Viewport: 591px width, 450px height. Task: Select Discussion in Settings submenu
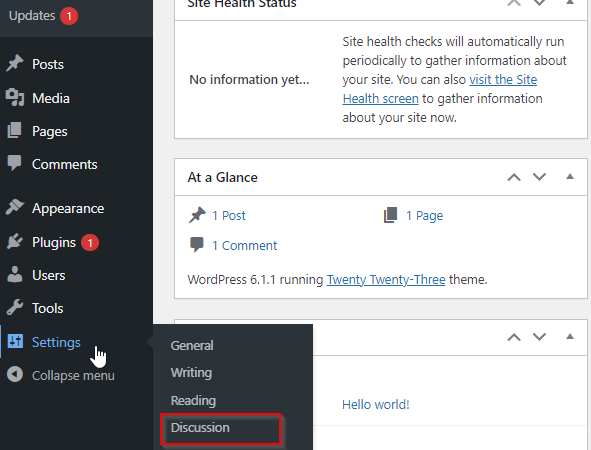[200, 428]
